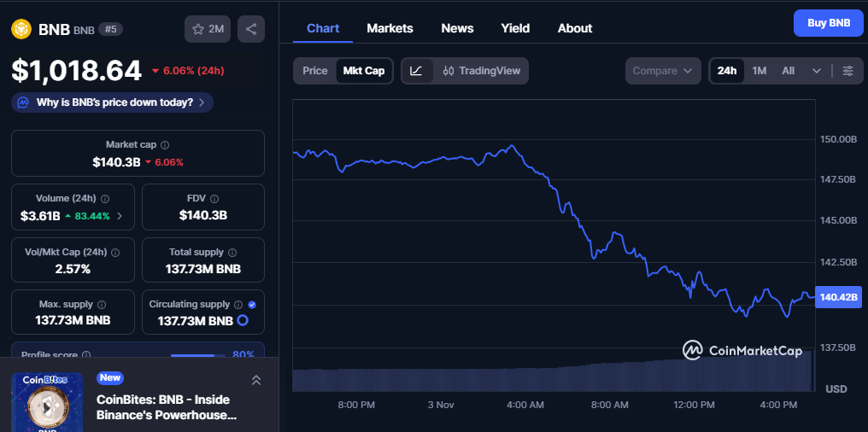Switch to the Markets tab
The width and height of the screenshot is (868, 432).
[x=390, y=28]
